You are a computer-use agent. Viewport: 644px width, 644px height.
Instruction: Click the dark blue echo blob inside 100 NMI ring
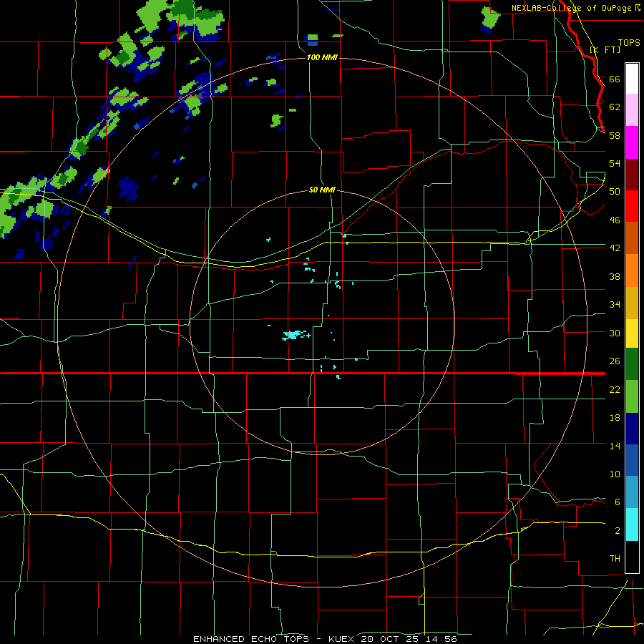[128, 188]
